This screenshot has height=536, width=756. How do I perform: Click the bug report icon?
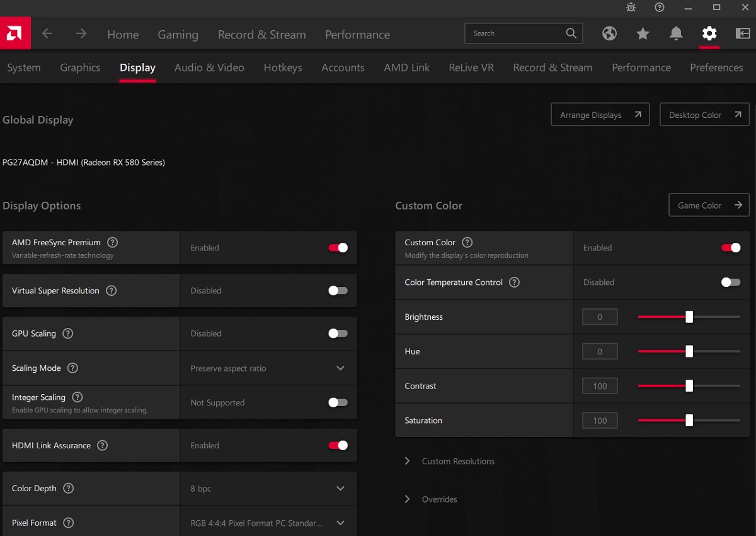(x=631, y=8)
